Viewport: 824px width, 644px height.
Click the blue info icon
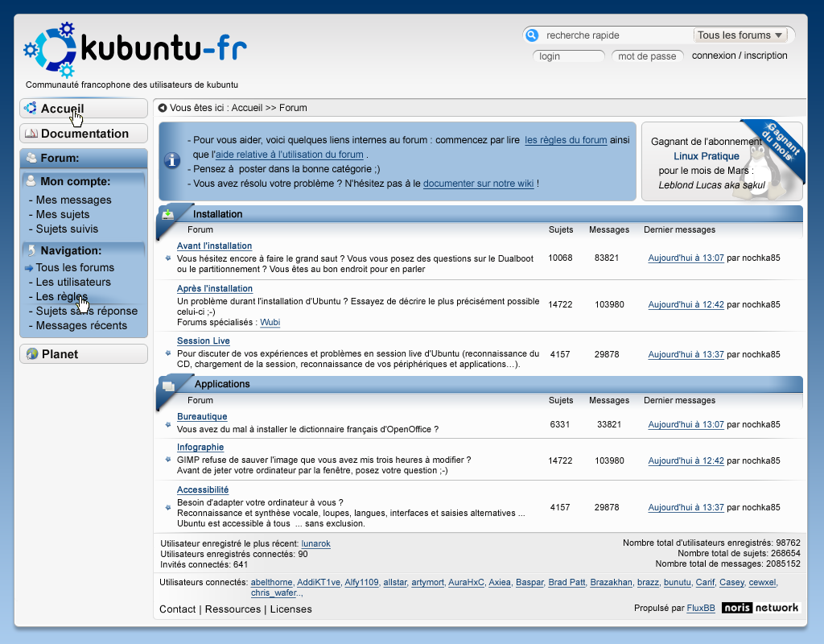171,160
